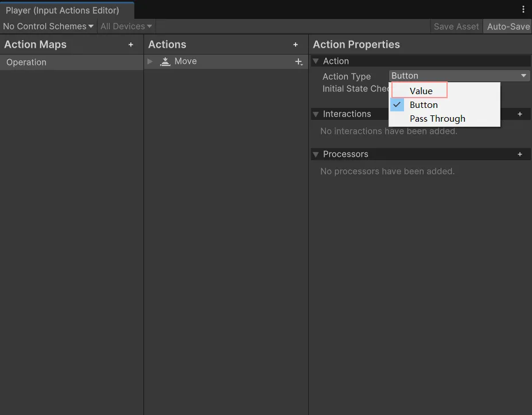Screen dimensions: 532x415
Task: Click the Move action icon
Action: click(x=165, y=61)
